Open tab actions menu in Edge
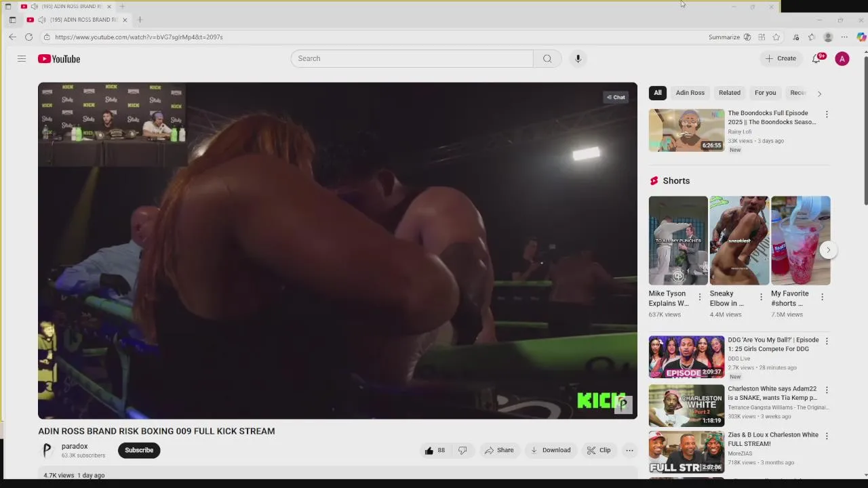868x488 pixels. (x=12, y=20)
